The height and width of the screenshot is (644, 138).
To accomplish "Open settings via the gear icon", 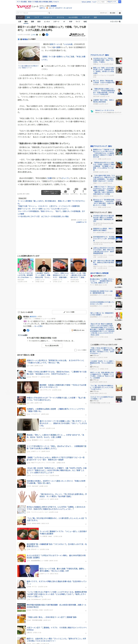I will tap(120, 13).
